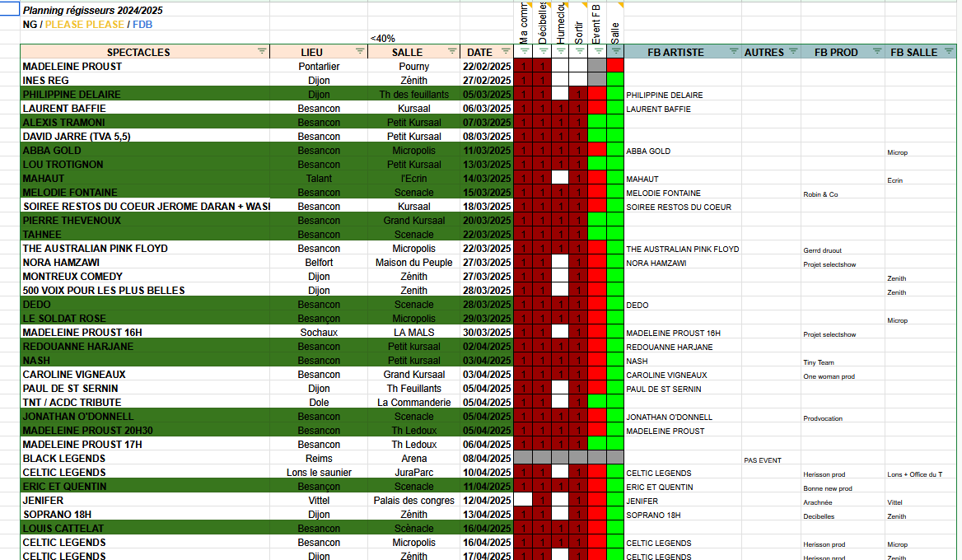Click the 'Arachnée' producer cell
The image size is (962, 560).
(x=843, y=502)
